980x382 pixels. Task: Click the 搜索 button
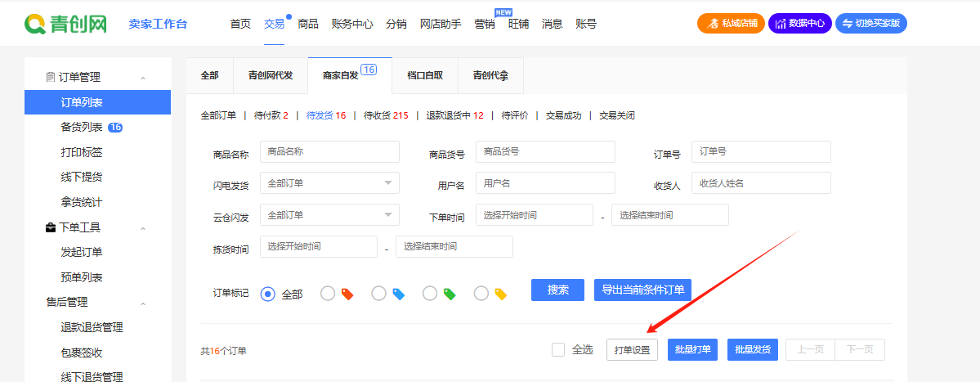coord(557,290)
